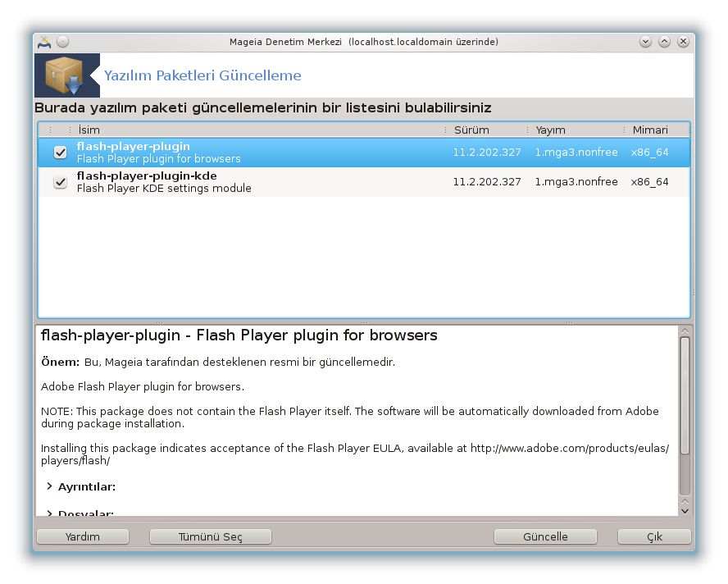Click the description pane scrollbar thumb
Screen dimensions: 728x584
point(685,395)
